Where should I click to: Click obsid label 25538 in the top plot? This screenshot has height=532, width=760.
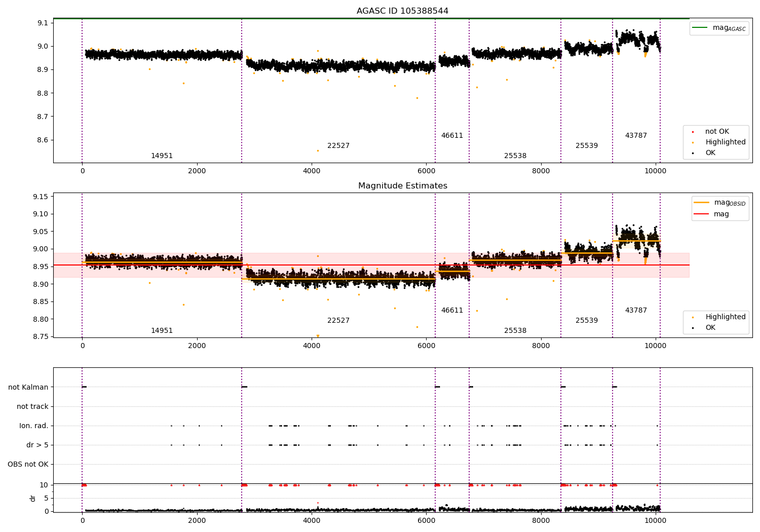(515, 156)
